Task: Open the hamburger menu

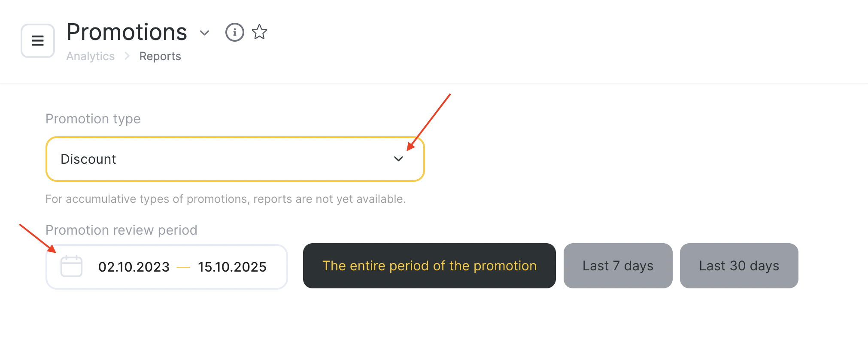Action: 38,41
